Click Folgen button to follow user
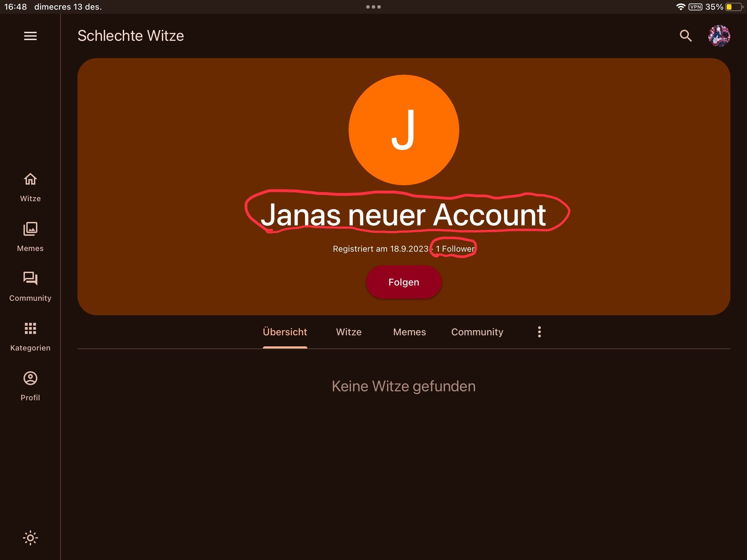747x560 pixels. point(403,281)
